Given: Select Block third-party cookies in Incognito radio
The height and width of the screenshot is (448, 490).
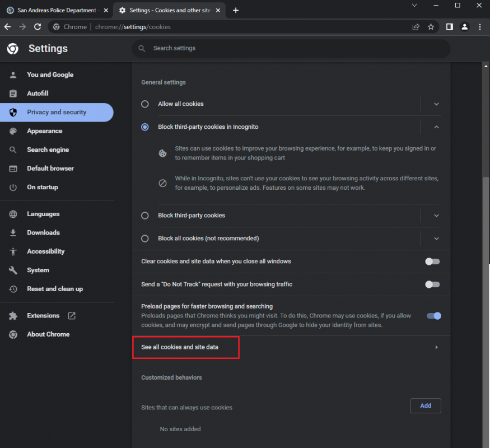Looking at the screenshot, I should point(145,127).
